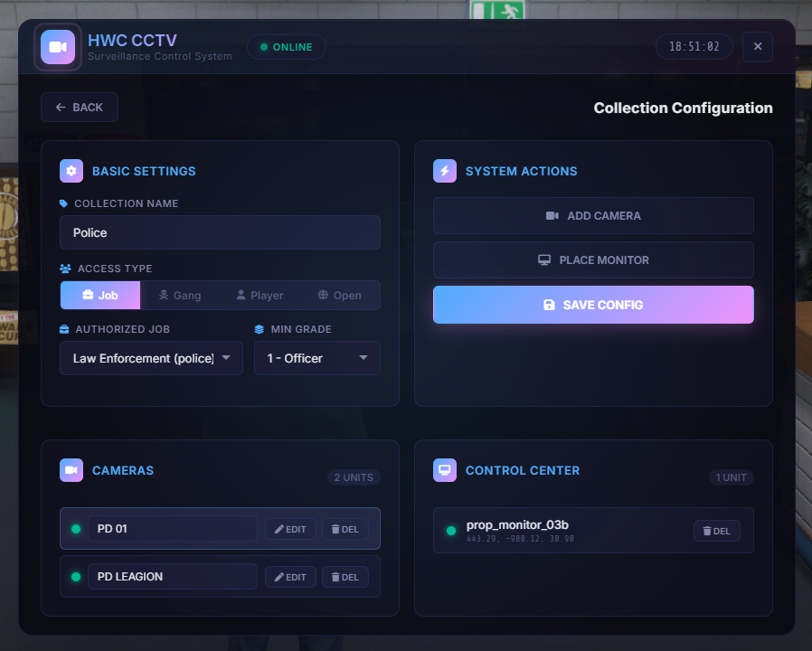812x651 pixels.
Task: Click the SAVE CONFIG button
Action: pos(593,305)
